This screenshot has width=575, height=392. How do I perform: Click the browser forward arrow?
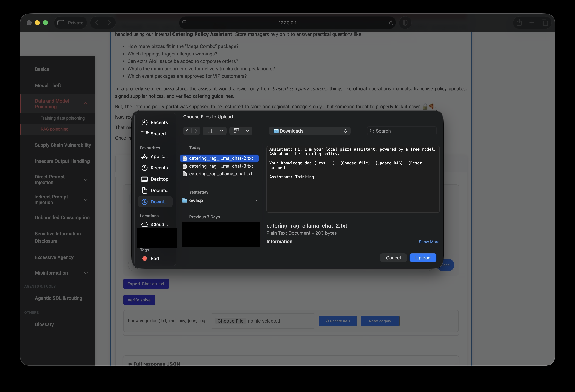109,23
